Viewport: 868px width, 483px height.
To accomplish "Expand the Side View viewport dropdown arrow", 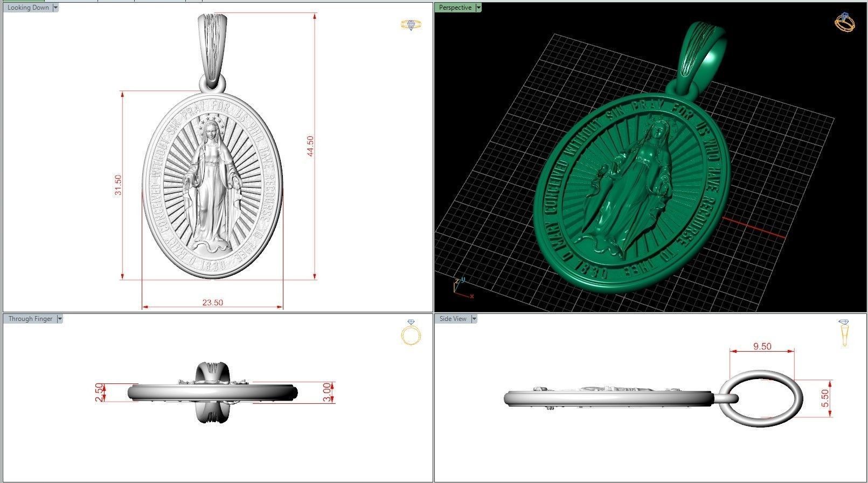I will point(474,319).
